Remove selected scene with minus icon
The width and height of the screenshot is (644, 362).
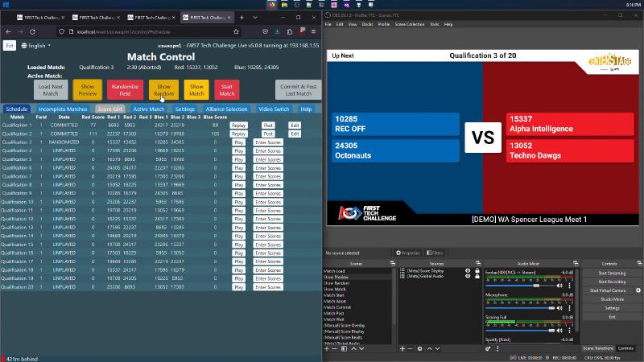(x=334, y=348)
